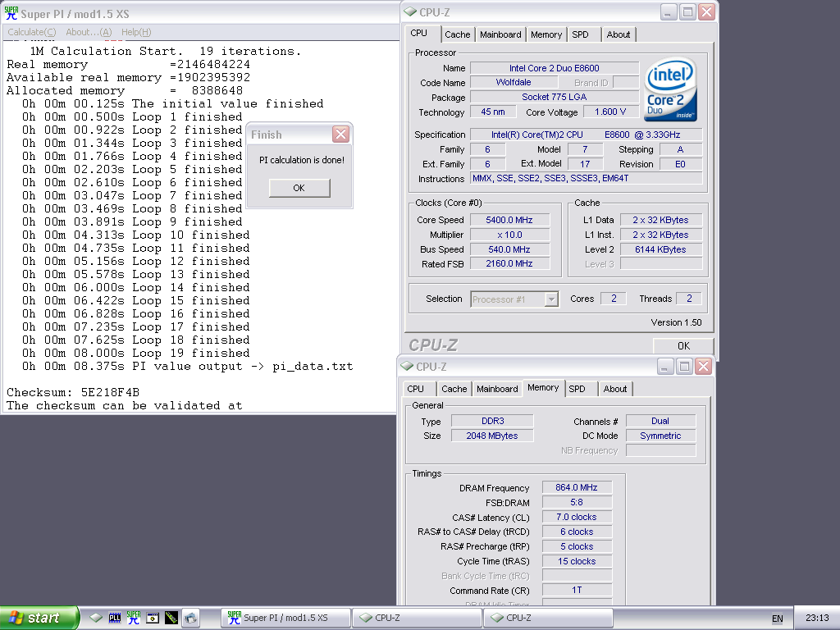Open the Windows start menu
The image size is (840, 630).
click(39, 618)
